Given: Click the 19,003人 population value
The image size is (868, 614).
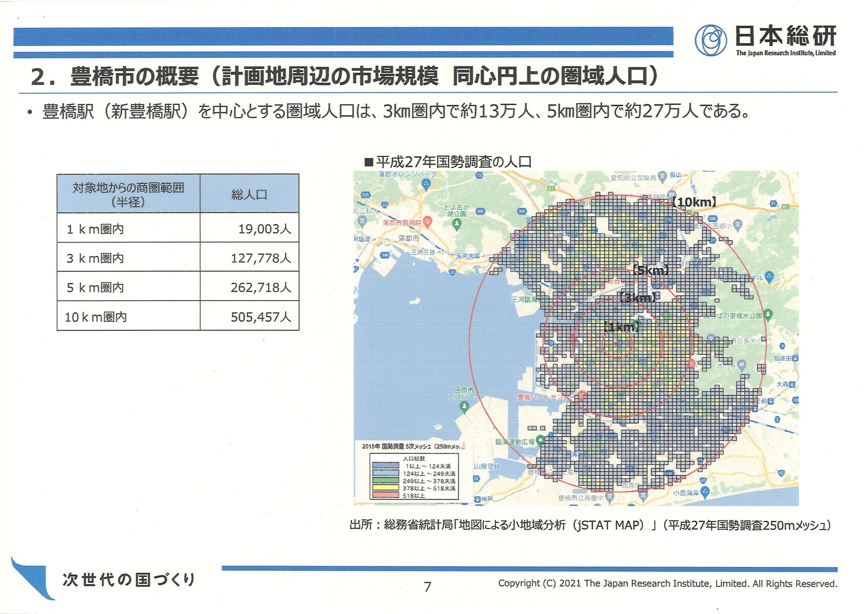Looking at the screenshot, I should (264, 229).
